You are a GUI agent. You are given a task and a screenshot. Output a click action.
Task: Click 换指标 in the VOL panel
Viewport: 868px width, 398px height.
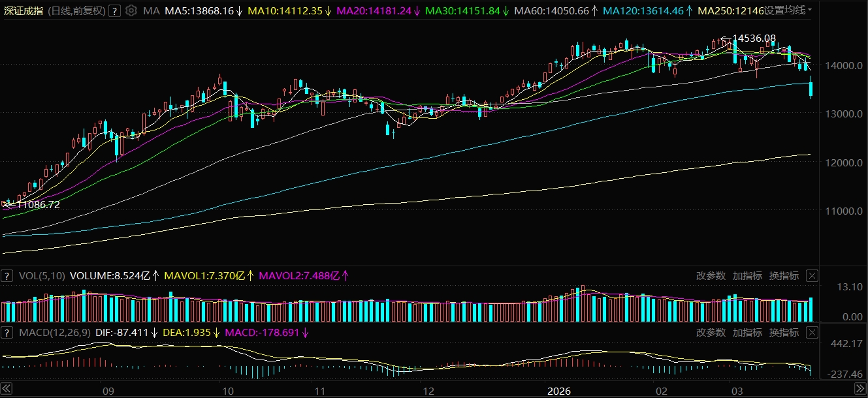(x=784, y=276)
